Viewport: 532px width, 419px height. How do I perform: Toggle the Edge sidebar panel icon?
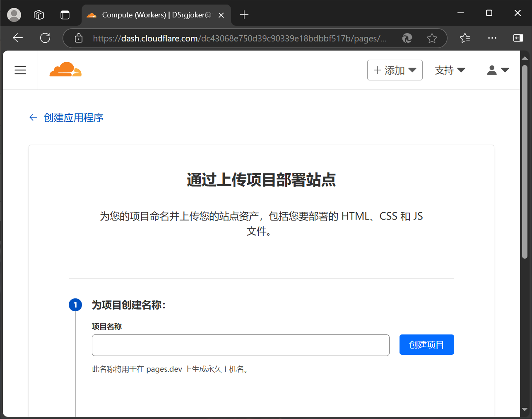coord(518,38)
